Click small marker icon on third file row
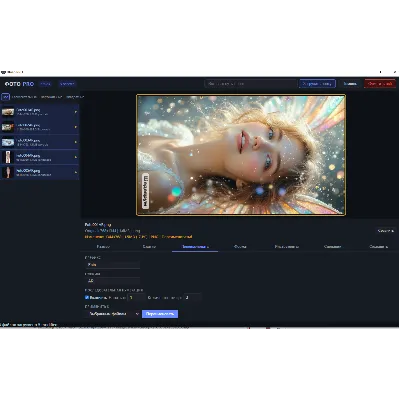This screenshot has width=400, height=400. (x=76, y=142)
